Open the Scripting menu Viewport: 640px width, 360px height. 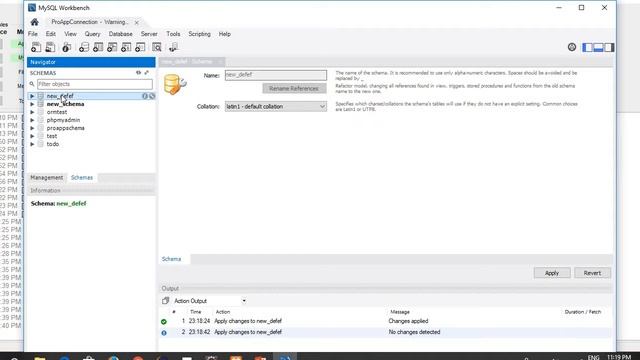pyautogui.click(x=200, y=34)
